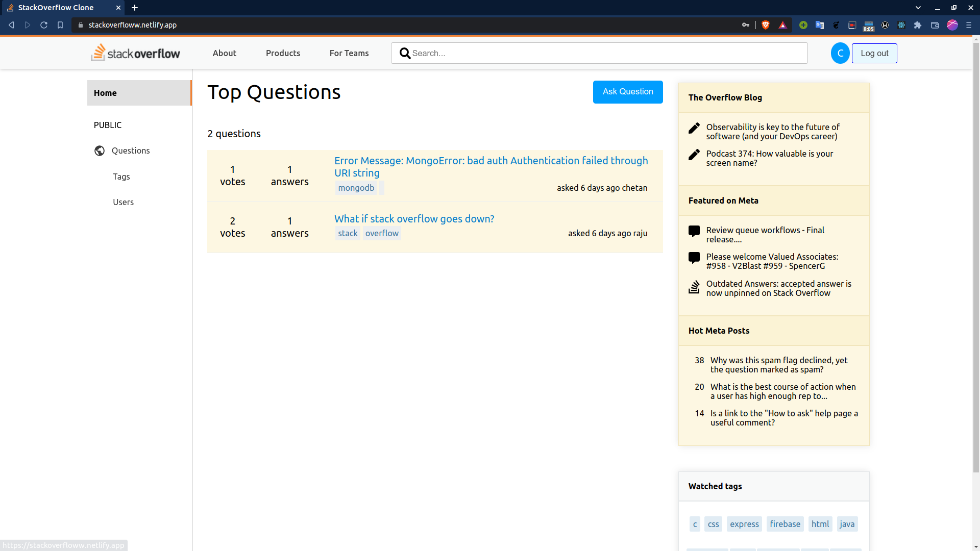Open the React Developer Tools extension
The image size is (980, 551).
[x=901, y=25]
